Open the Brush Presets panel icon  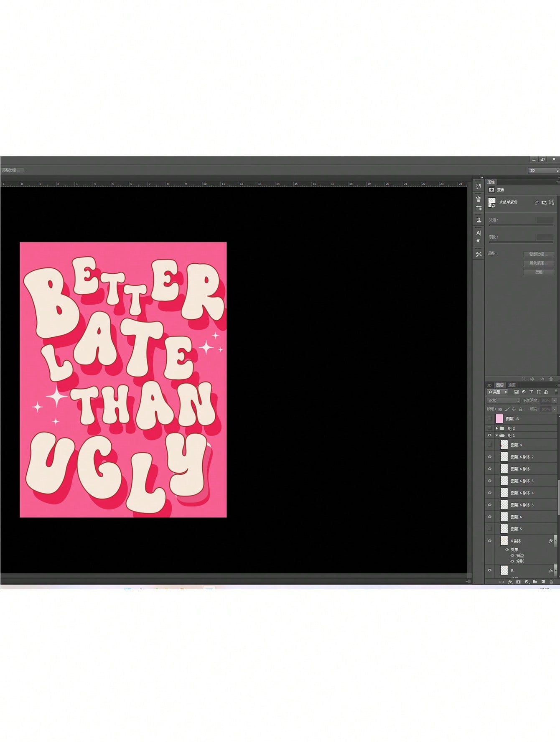point(479,208)
